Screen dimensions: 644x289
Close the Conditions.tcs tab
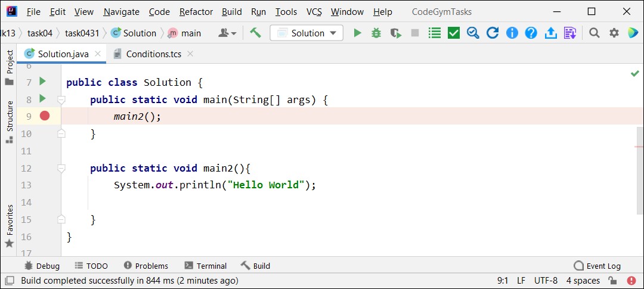point(190,54)
